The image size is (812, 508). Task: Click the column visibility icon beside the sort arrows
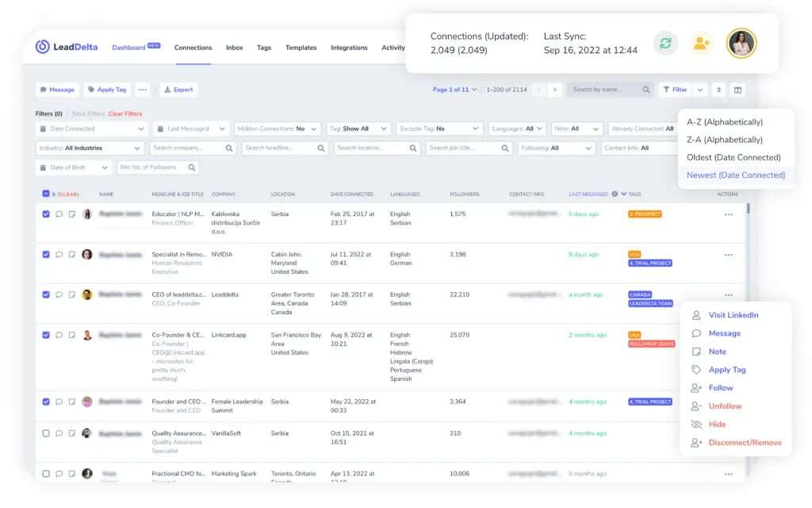pyautogui.click(x=737, y=90)
